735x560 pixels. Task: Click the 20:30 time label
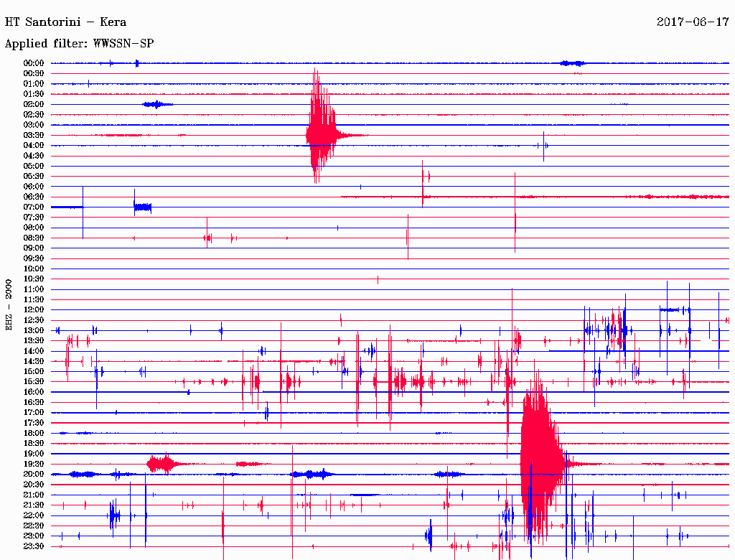coord(34,485)
